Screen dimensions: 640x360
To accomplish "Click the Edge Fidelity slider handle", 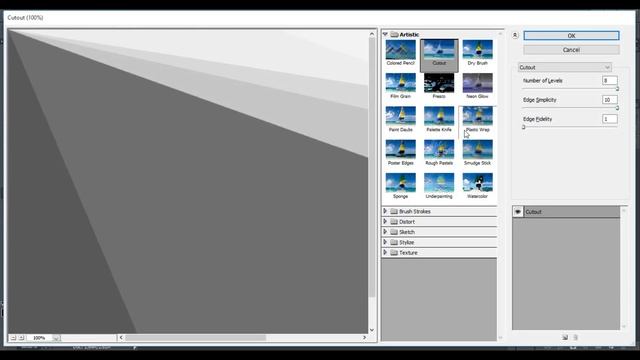I will pos(523,127).
